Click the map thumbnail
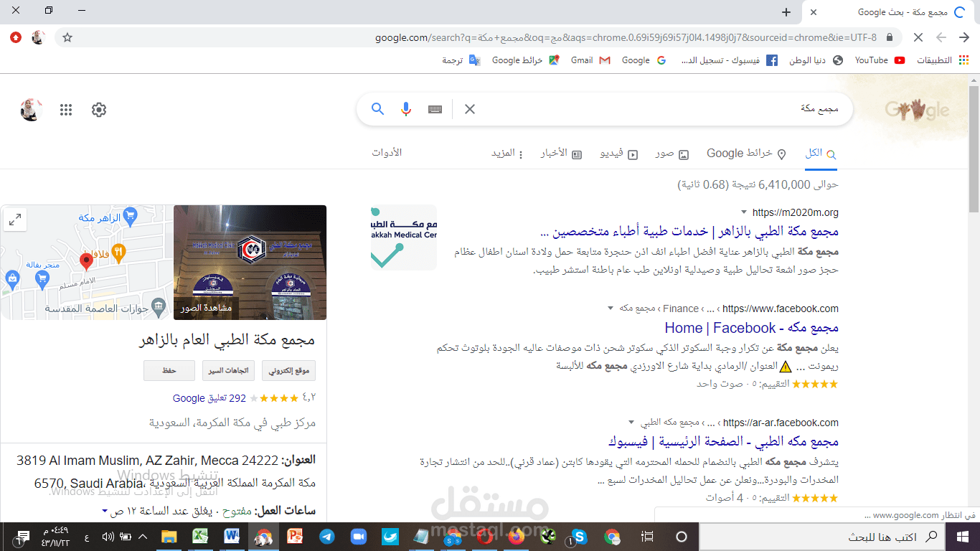Image resolution: width=980 pixels, height=551 pixels. coord(87,263)
